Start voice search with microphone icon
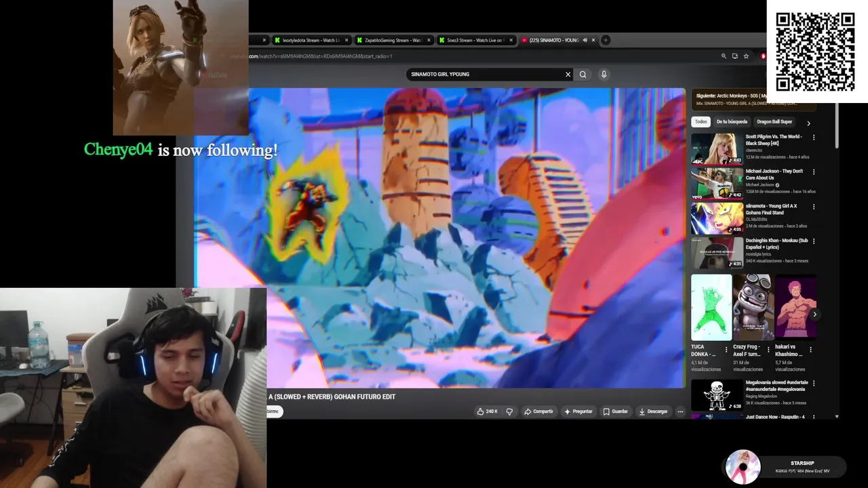868x488 pixels. 604,75
